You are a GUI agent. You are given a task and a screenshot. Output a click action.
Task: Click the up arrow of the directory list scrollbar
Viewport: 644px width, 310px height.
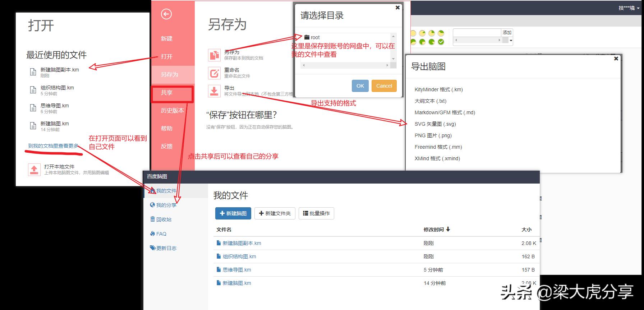[393, 36]
